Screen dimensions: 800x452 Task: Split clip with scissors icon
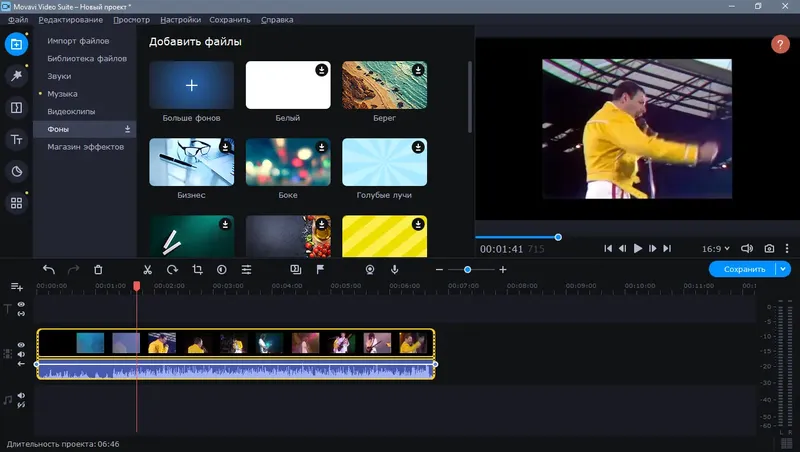147,269
